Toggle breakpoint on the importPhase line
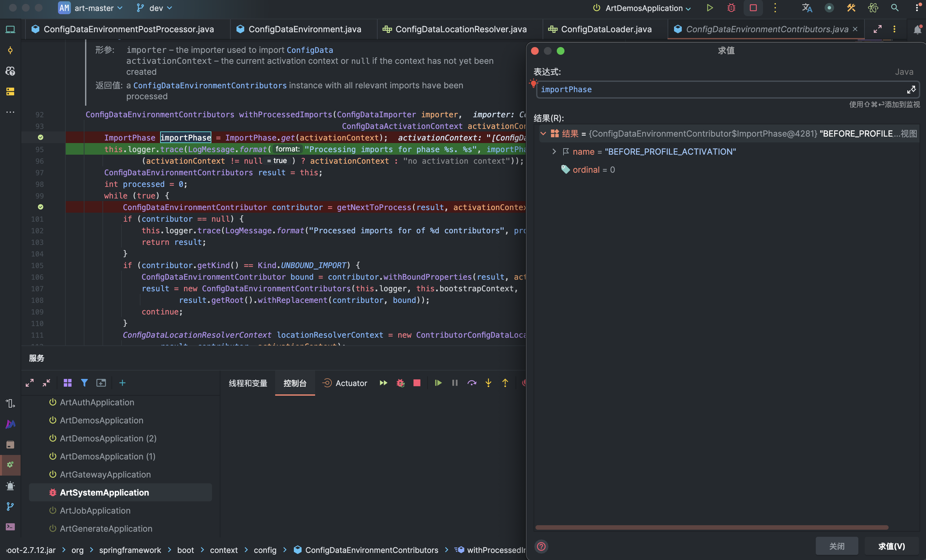 tap(40, 138)
